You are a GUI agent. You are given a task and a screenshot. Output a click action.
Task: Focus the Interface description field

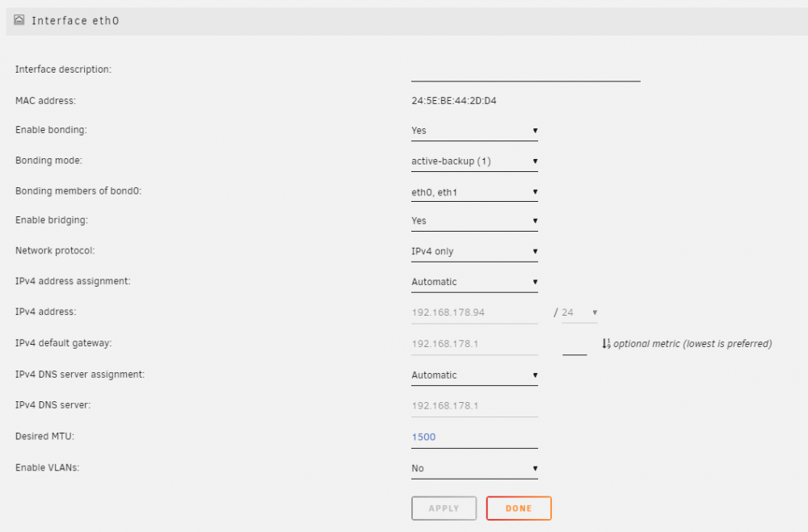(x=526, y=72)
